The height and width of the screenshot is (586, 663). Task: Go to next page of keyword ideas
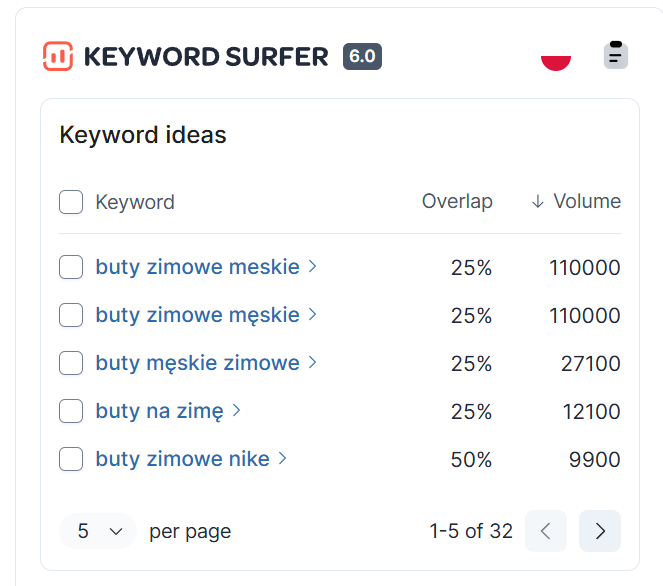point(600,531)
